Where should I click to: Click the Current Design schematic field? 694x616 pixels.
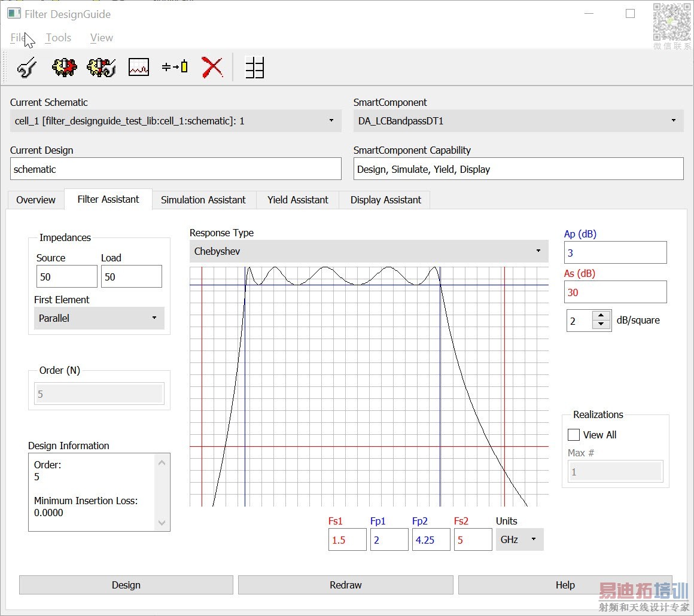176,169
